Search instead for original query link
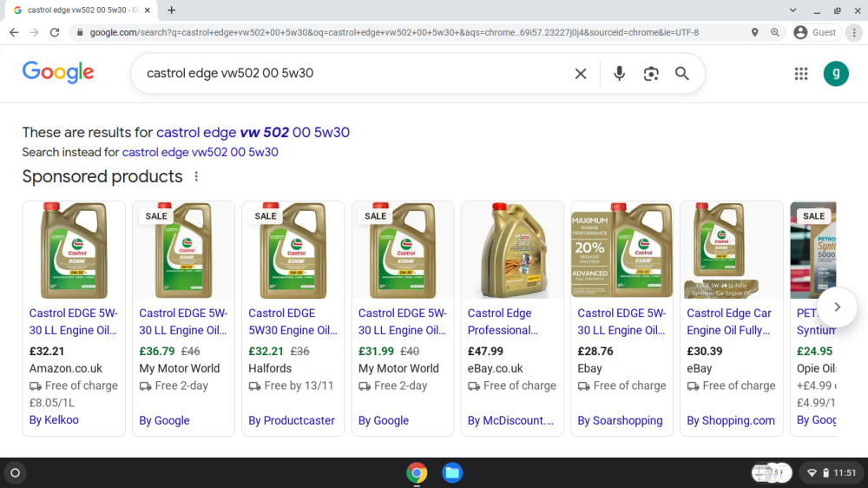The height and width of the screenshot is (488, 868). coord(200,152)
